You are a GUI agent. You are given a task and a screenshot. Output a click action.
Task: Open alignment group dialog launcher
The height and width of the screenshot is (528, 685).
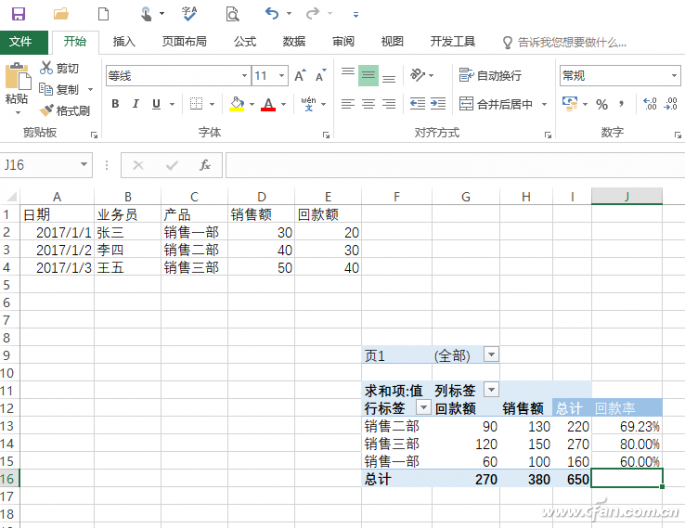(x=548, y=135)
